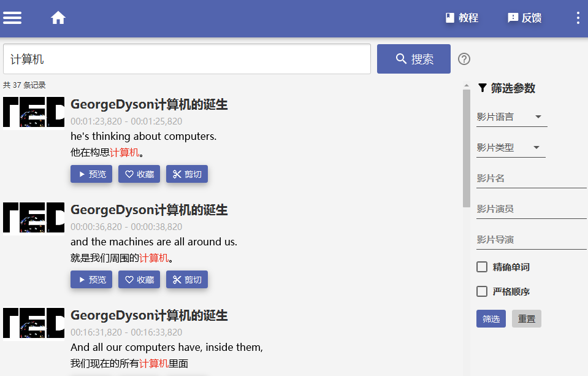Screen dimensions: 588x376
Task: Open the hamburger navigation menu
Action: (x=12, y=18)
